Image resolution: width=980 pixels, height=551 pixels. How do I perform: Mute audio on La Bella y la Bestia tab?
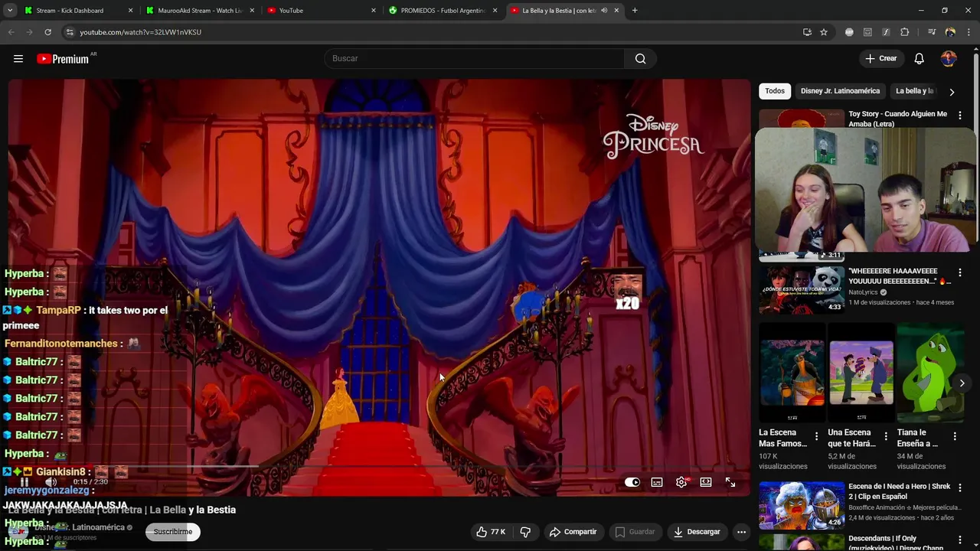(604, 11)
